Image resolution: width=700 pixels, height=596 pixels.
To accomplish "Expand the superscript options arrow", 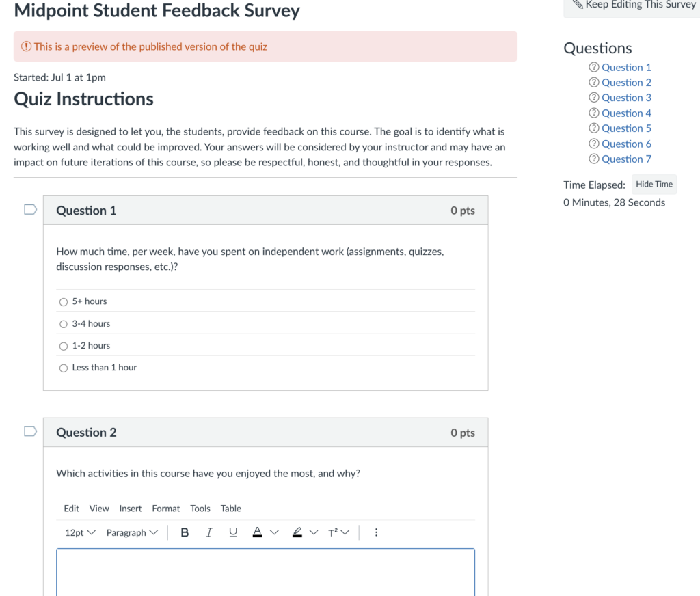I will [x=345, y=532].
